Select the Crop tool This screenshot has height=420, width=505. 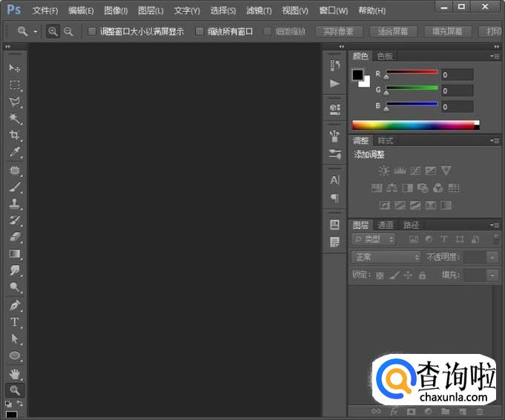point(14,136)
